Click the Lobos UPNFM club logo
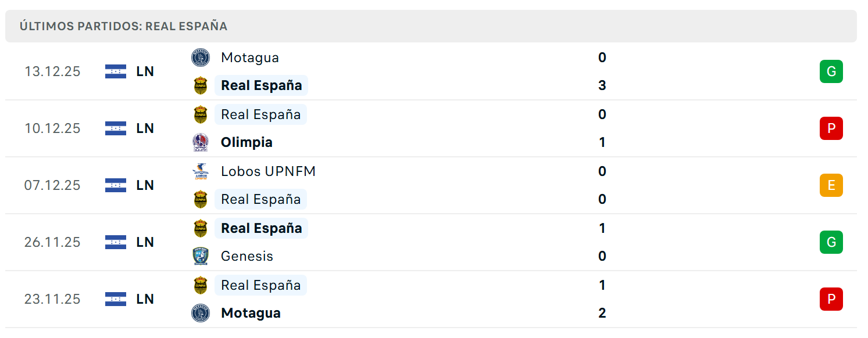This screenshot has width=868, height=338. [x=201, y=171]
